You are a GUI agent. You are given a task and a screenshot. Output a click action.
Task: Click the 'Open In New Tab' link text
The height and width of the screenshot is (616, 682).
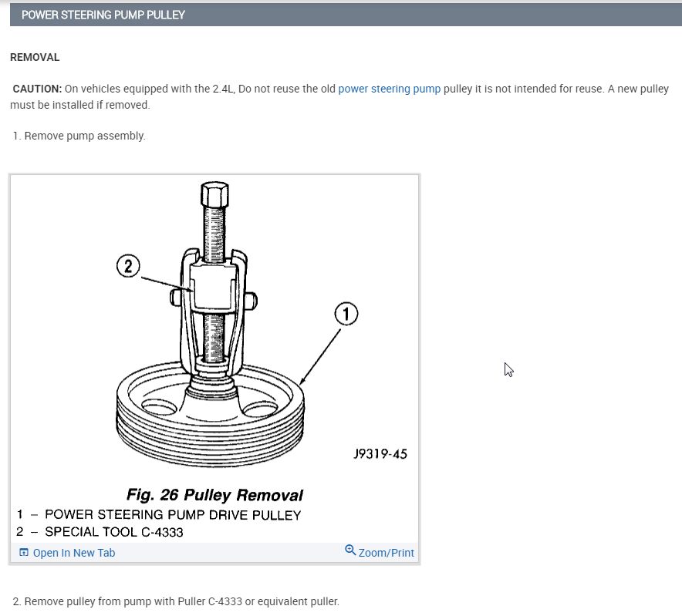tap(74, 553)
